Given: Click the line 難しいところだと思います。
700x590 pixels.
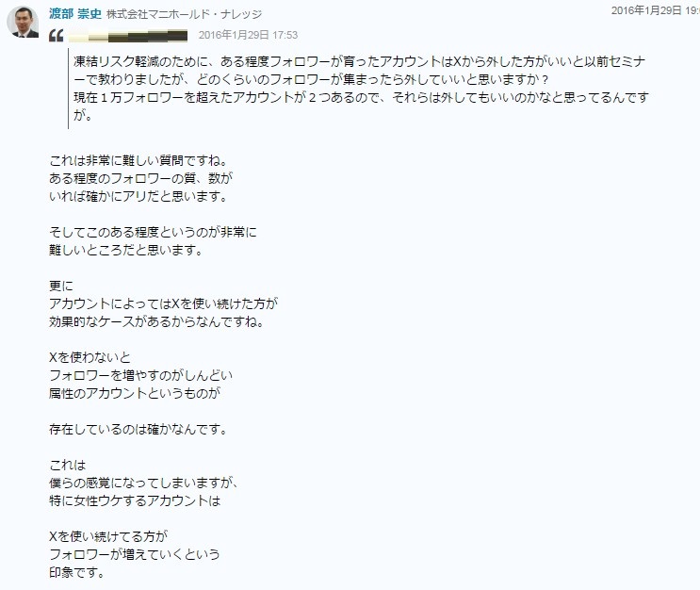Looking at the screenshot, I should click(127, 250).
